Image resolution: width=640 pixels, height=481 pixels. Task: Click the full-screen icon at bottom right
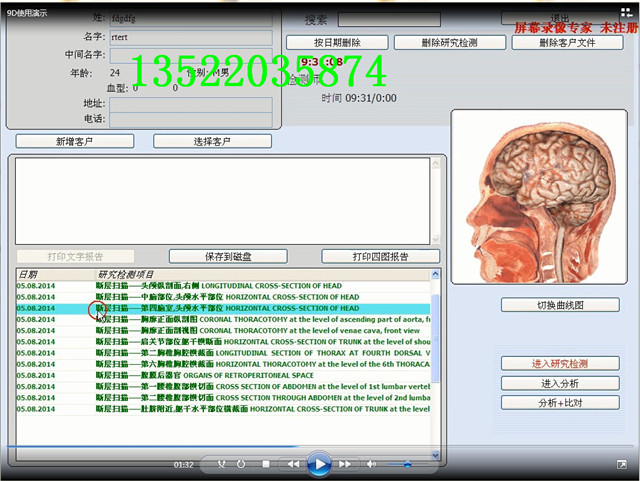pos(621,465)
